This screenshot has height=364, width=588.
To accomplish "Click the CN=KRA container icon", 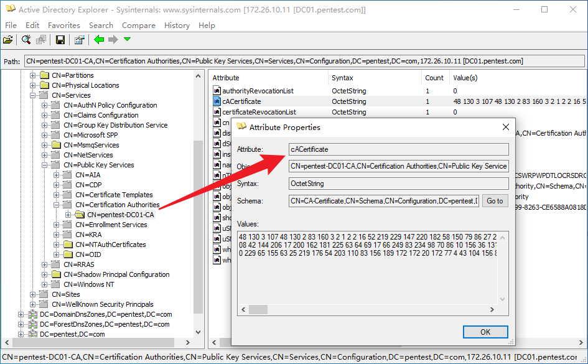I will [x=68, y=235].
